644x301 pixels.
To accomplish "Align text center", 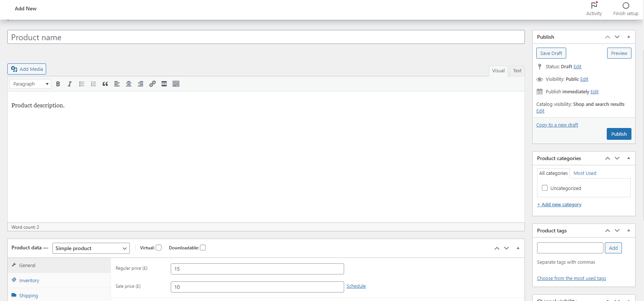I will [129, 84].
